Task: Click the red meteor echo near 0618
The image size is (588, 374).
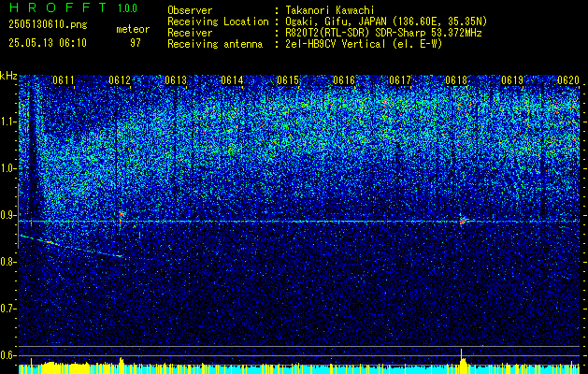Action: click(463, 221)
